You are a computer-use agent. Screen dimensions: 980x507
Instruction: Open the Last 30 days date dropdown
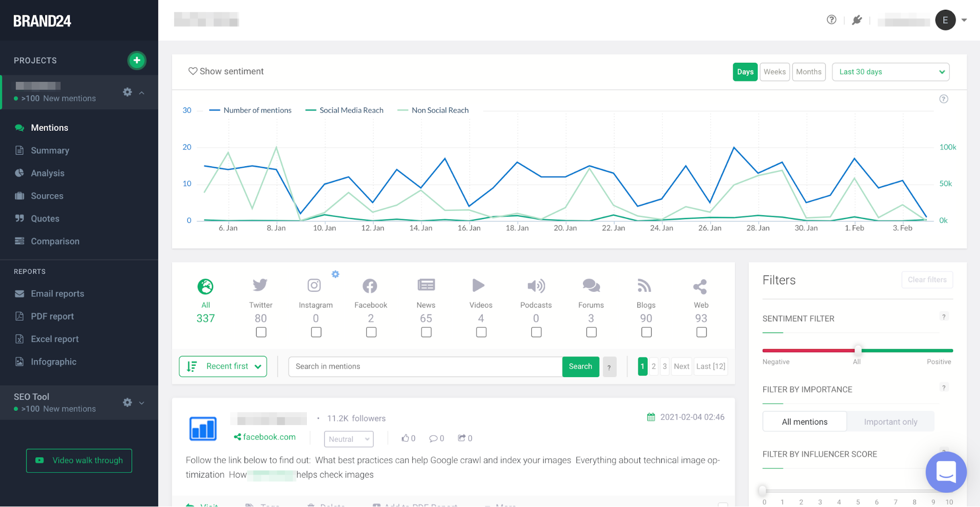[x=890, y=72]
